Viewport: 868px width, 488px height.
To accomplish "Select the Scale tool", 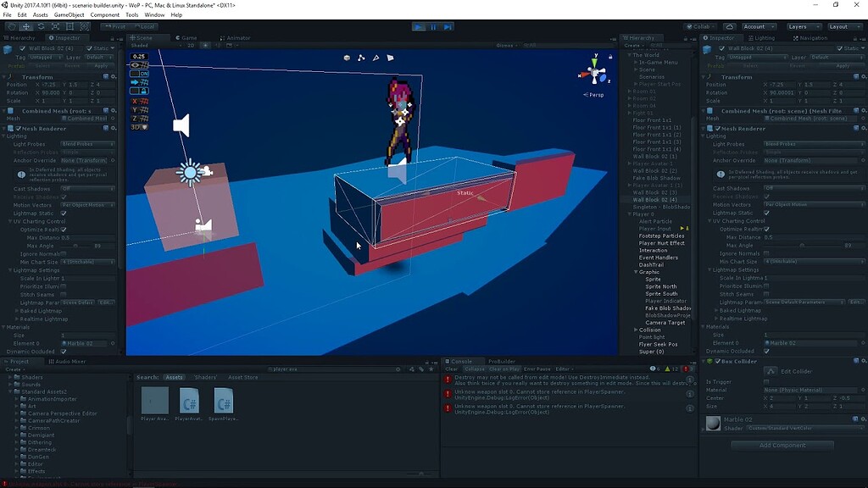I will click(x=55, y=26).
